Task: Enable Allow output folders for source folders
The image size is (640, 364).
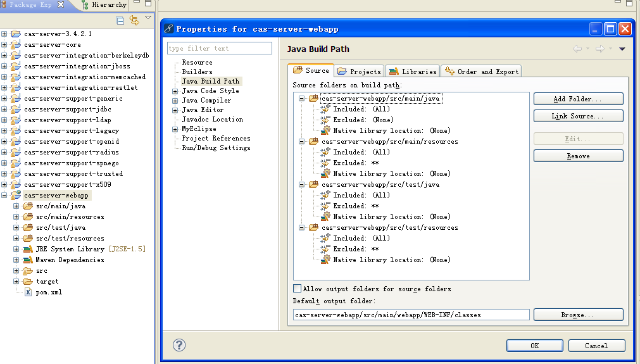Action: coord(297,289)
